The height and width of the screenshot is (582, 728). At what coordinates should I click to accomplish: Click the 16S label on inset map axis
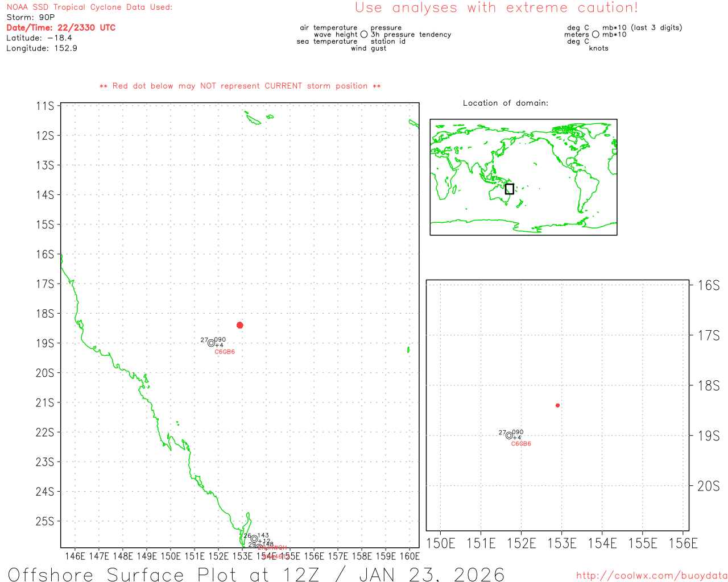pyautogui.click(x=709, y=285)
